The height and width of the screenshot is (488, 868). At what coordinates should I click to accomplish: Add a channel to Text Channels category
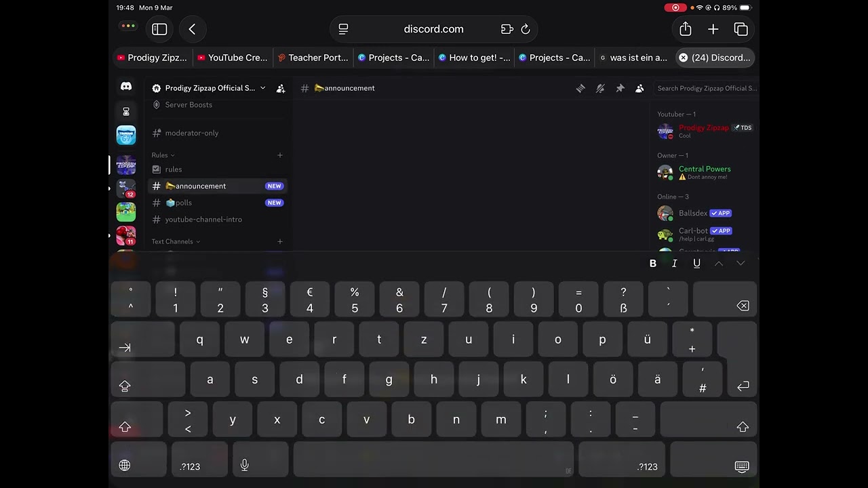coord(280,241)
